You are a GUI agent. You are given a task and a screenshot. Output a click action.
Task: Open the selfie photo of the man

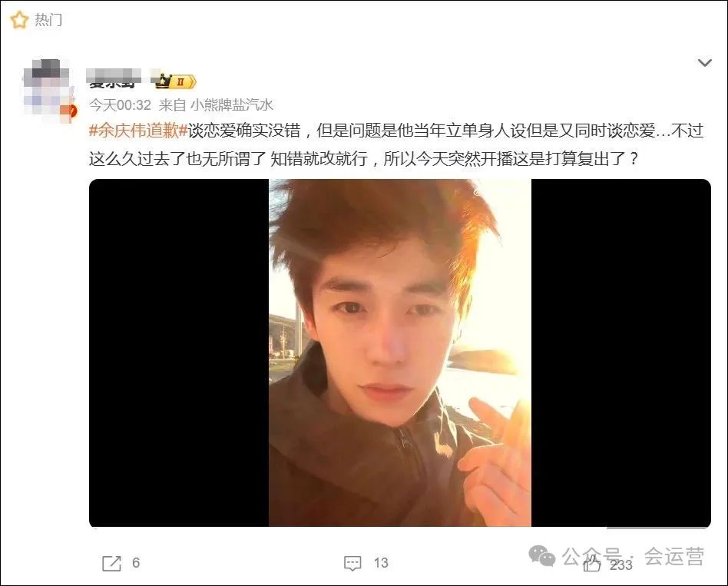400,353
